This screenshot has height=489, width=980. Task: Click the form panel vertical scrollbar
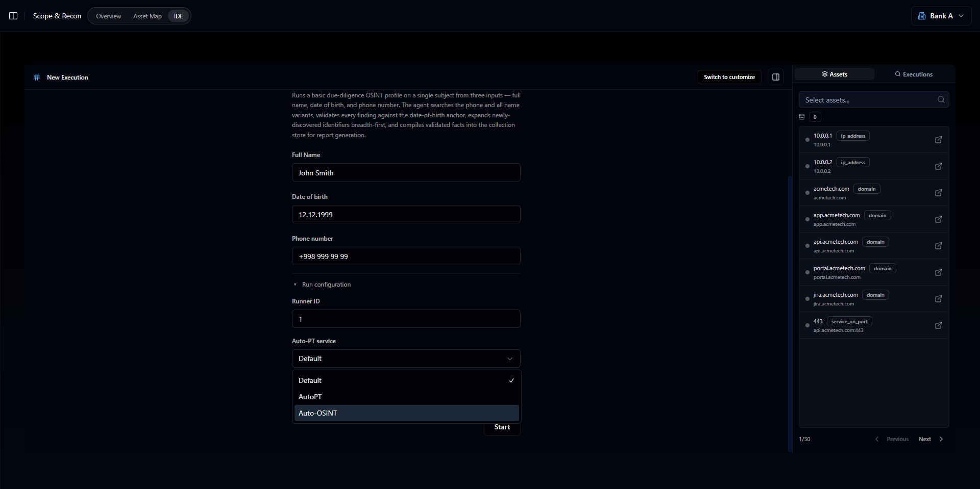[x=790, y=314]
